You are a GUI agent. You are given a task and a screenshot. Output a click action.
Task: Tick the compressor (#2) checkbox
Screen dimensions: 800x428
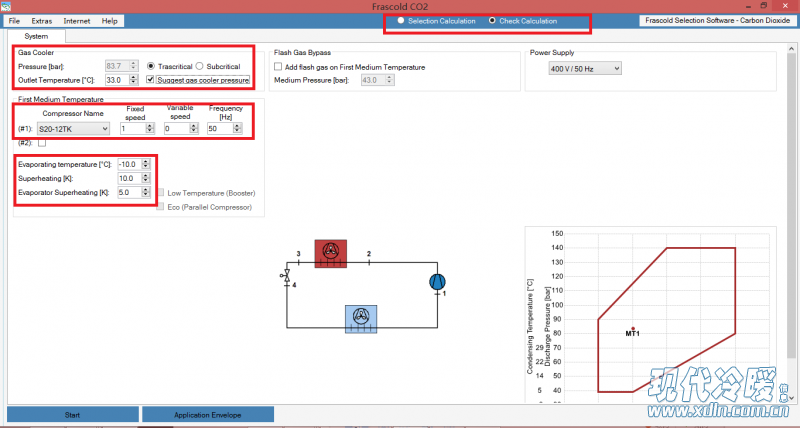[x=42, y=143]
